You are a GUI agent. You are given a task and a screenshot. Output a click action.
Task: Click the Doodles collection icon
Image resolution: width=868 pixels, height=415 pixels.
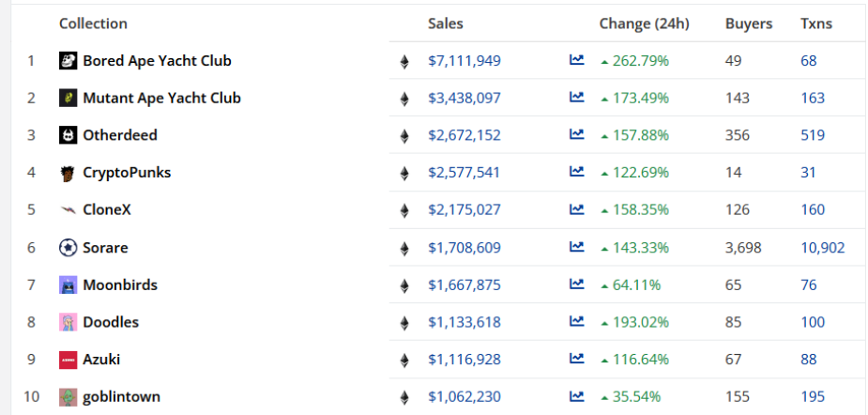tap(68, 322)
